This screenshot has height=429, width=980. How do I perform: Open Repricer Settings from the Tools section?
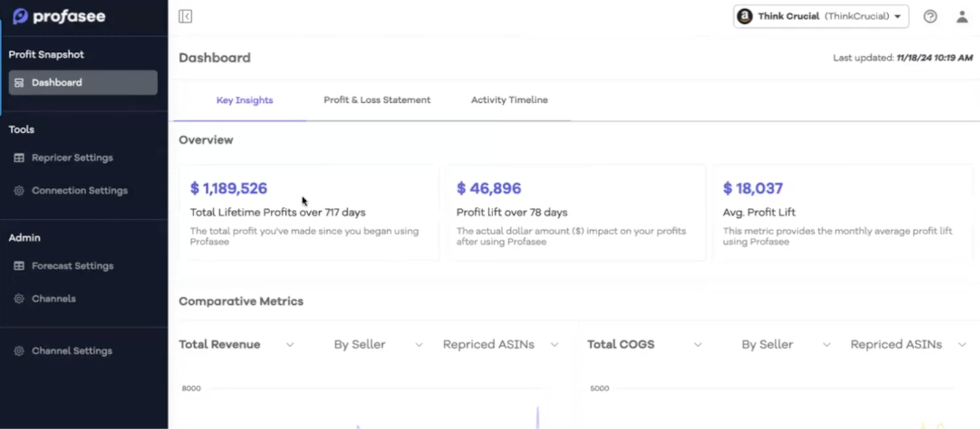pos(72,158)
